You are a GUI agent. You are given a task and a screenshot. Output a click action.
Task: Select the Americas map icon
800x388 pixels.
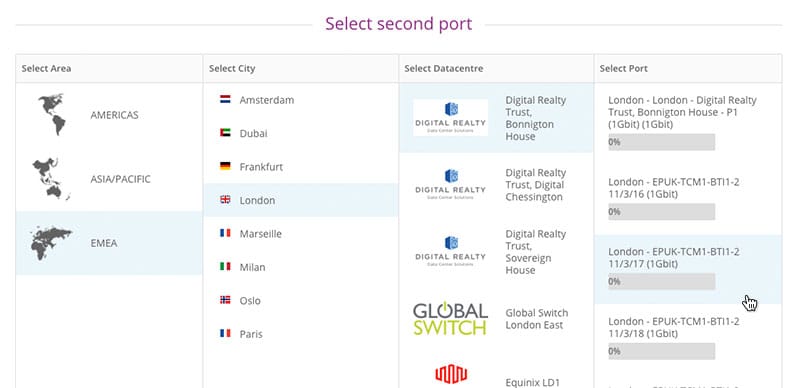click(52, 114)
